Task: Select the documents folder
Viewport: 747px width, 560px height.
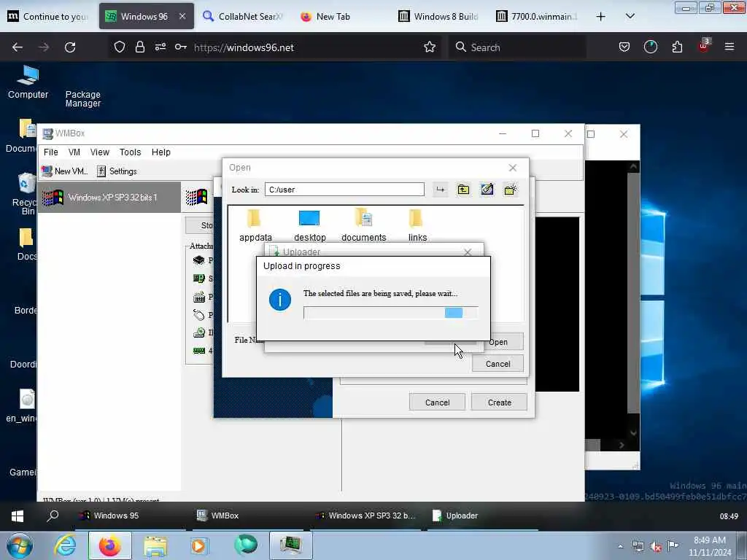Action: tap(363, 225)
